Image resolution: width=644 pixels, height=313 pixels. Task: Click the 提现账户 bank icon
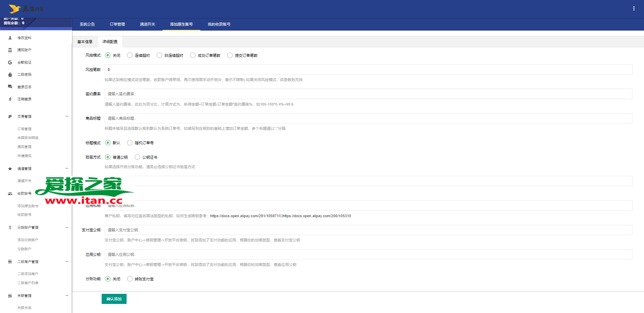10,50
